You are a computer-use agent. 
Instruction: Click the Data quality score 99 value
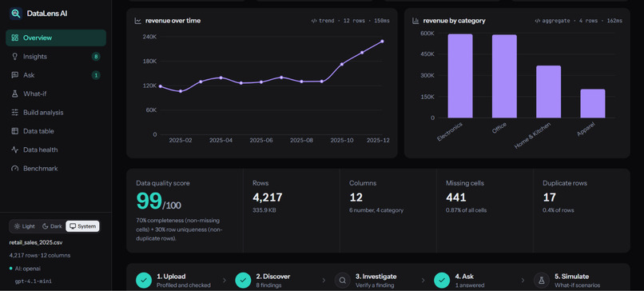(149, 201)
